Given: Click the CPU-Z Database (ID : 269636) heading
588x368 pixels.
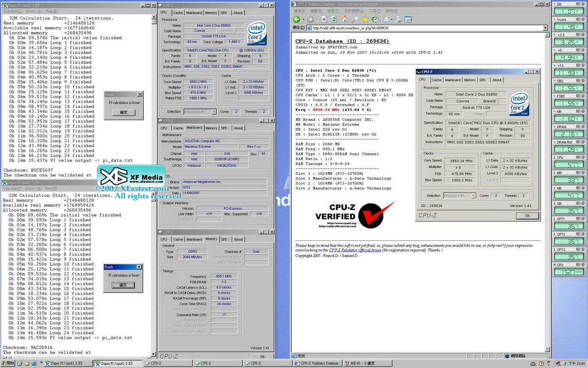Looking at the screenshot, I should [342, 41].
